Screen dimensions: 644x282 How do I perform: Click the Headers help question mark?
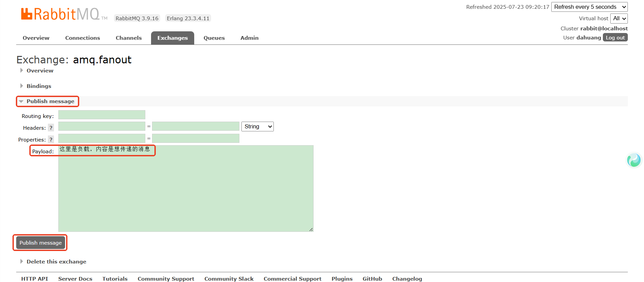point(51,128)
